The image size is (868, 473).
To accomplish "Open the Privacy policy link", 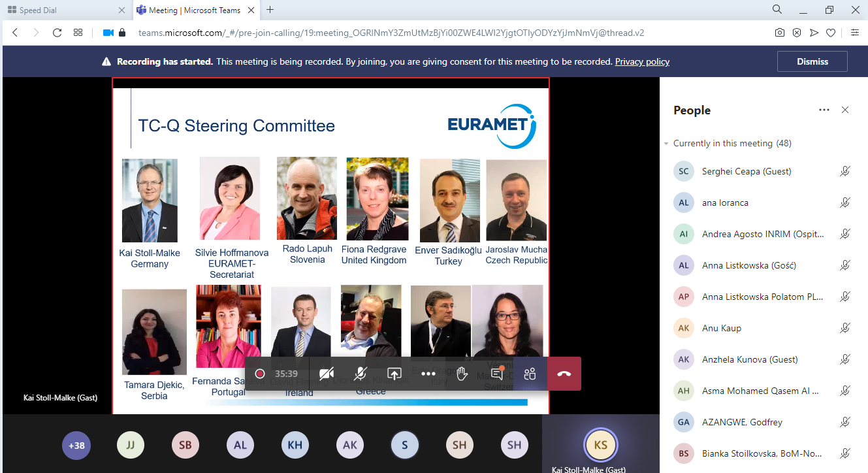I will click(x=642, y=61).
